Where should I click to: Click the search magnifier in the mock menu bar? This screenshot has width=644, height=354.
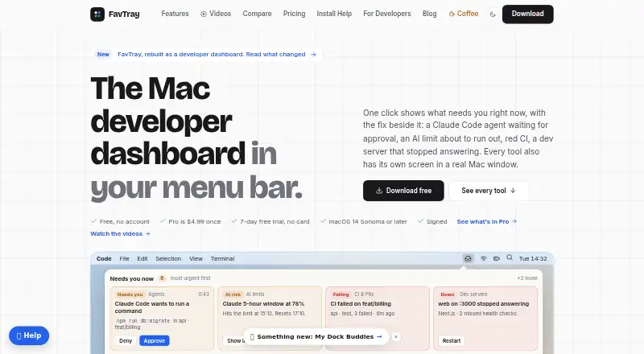click(510, 258)
